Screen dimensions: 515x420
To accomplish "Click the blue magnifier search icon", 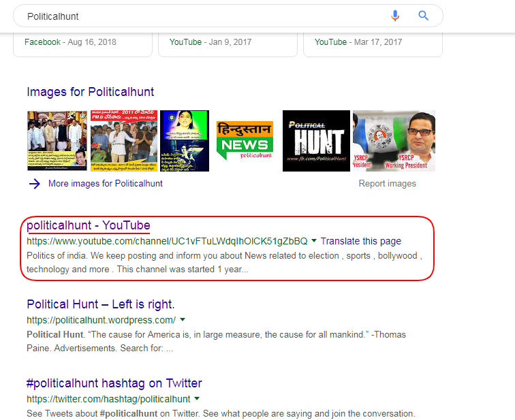I will [x=423, y=16].
